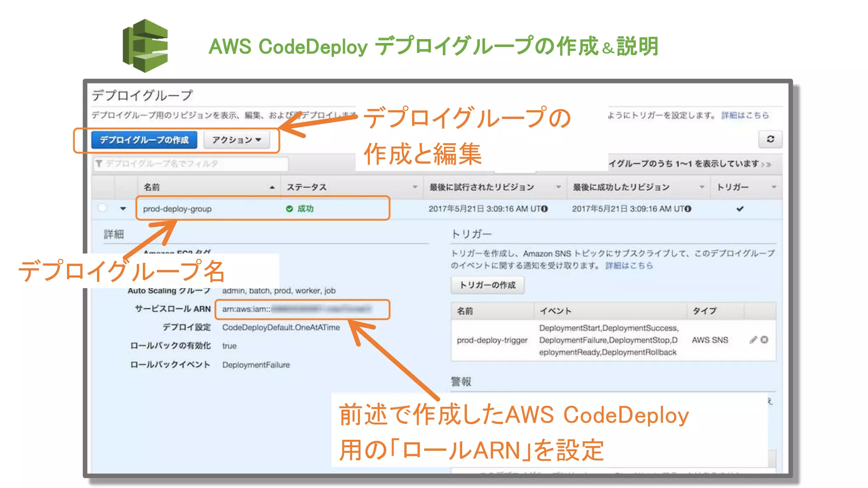The width and height of the screenshot is (868, 488).
Task: Click the 警報 section heading
Action: [461, 382]
